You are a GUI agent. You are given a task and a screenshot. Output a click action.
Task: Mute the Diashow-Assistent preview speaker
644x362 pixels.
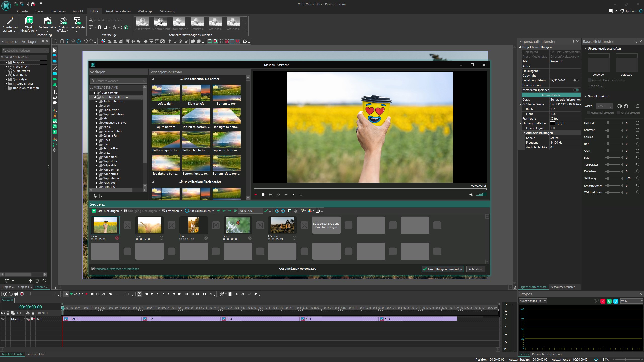click(471, 194)
